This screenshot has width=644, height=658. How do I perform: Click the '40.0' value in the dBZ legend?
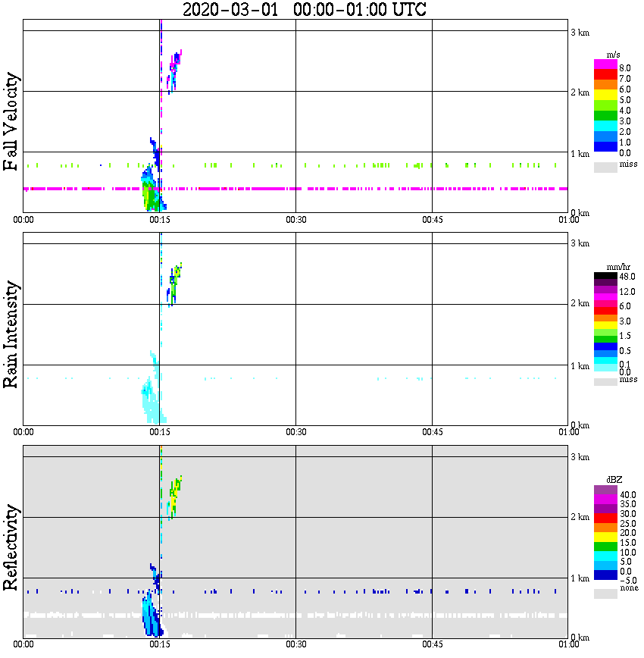(627, 495)
